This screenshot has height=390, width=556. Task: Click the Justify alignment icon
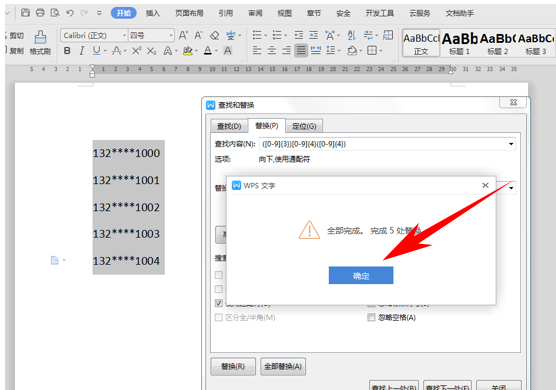click(301, 50)
